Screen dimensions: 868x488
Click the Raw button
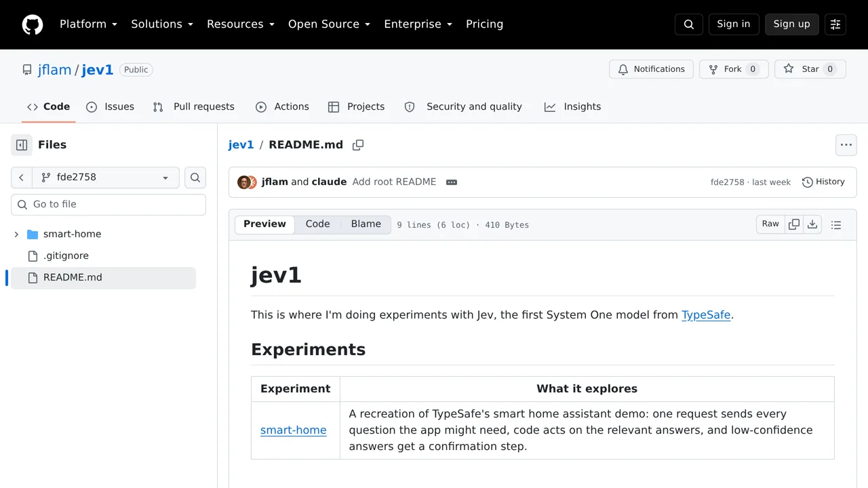(770, 224)
